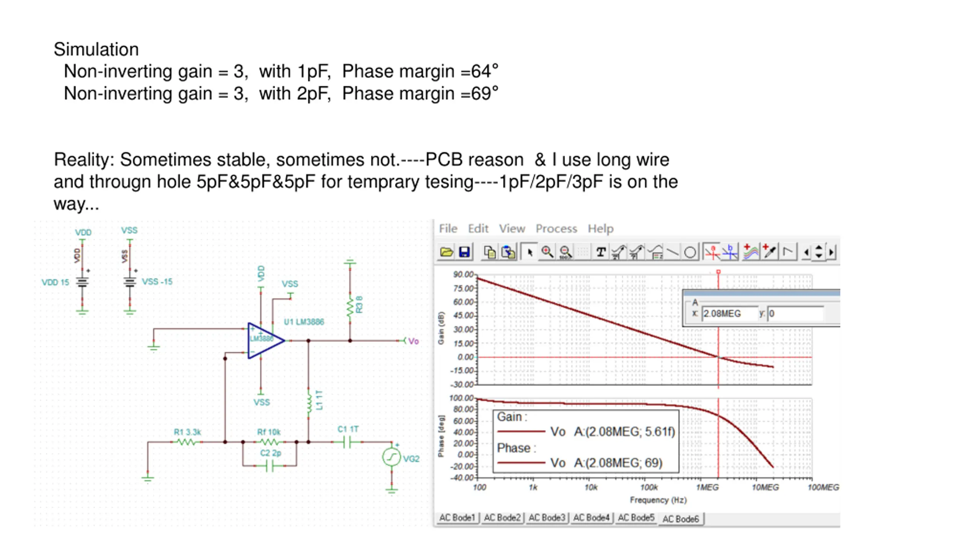
Task: Select the circle drawing tool
Action: (x=690, y=253)
